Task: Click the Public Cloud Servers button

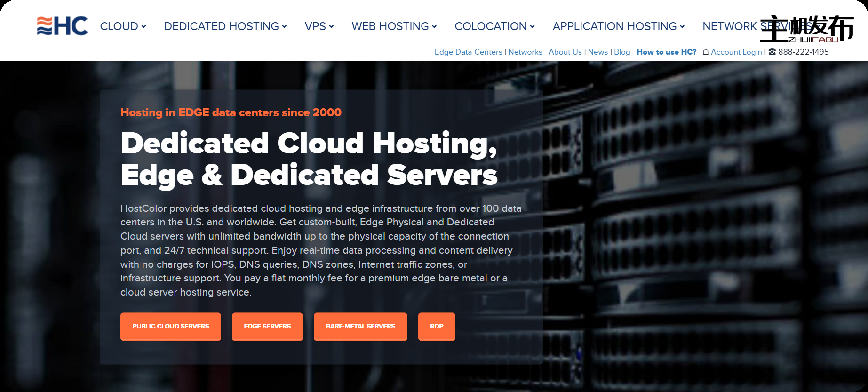Action: [x=170, y=326]
